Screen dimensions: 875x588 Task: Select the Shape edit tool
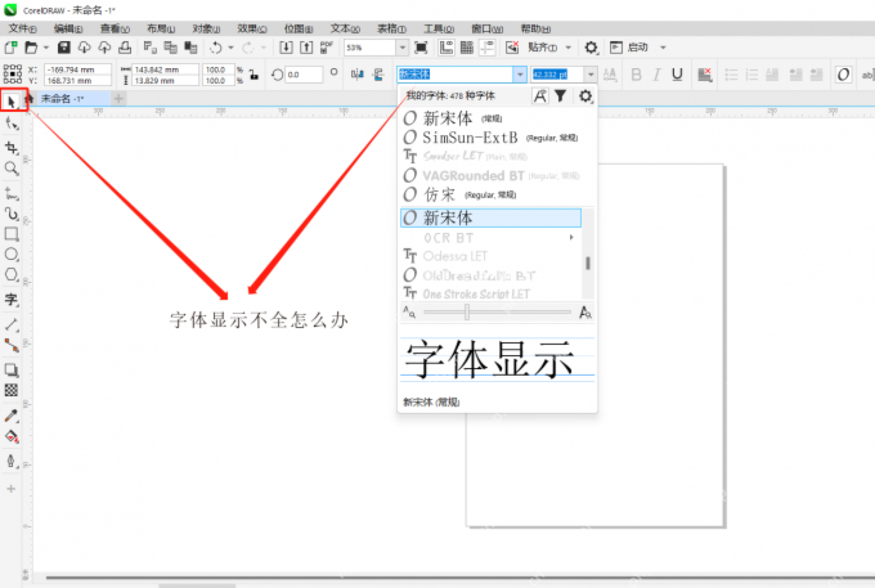12,124
